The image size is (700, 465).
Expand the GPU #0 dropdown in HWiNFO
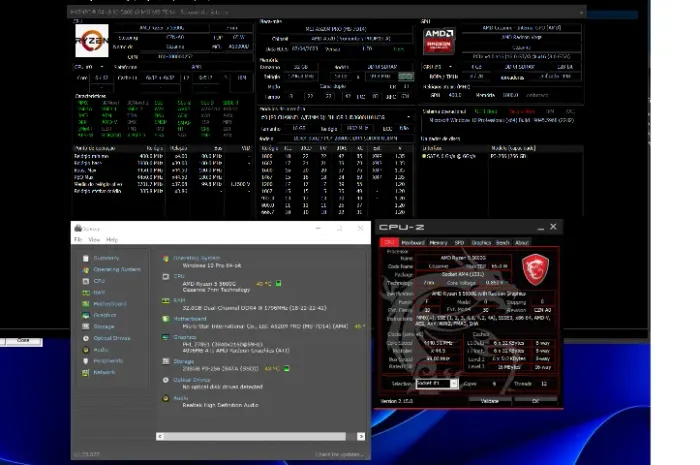pyautogui.click(x=450, y=67)
